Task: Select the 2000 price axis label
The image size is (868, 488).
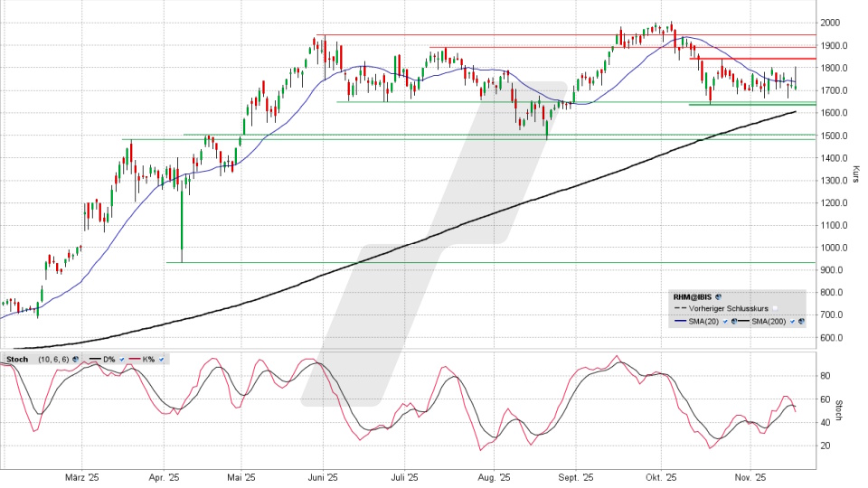Action: (x=830, y=23)
